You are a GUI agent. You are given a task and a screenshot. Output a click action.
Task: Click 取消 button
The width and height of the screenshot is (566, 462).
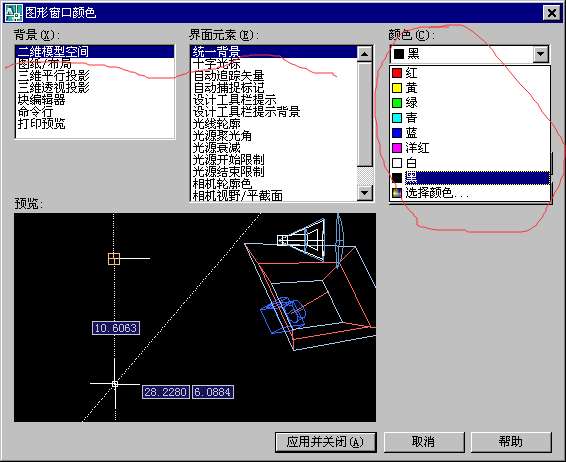[424, 442]
